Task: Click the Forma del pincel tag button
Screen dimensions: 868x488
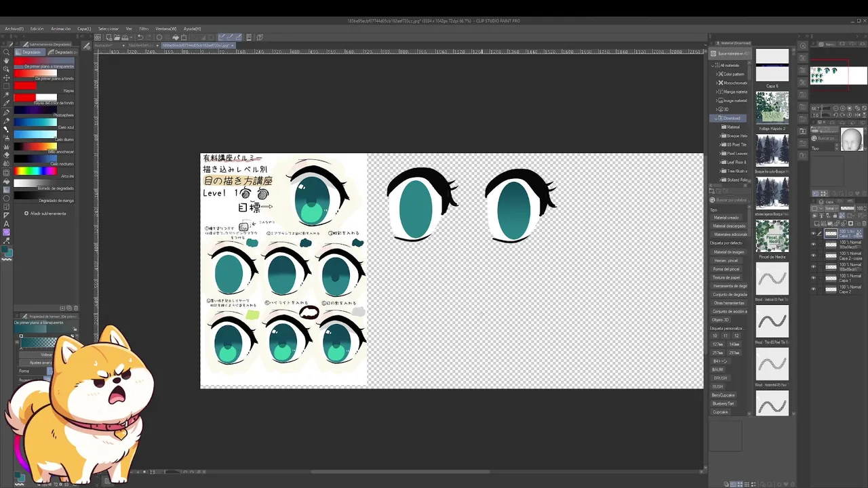Action: point(726,269)
